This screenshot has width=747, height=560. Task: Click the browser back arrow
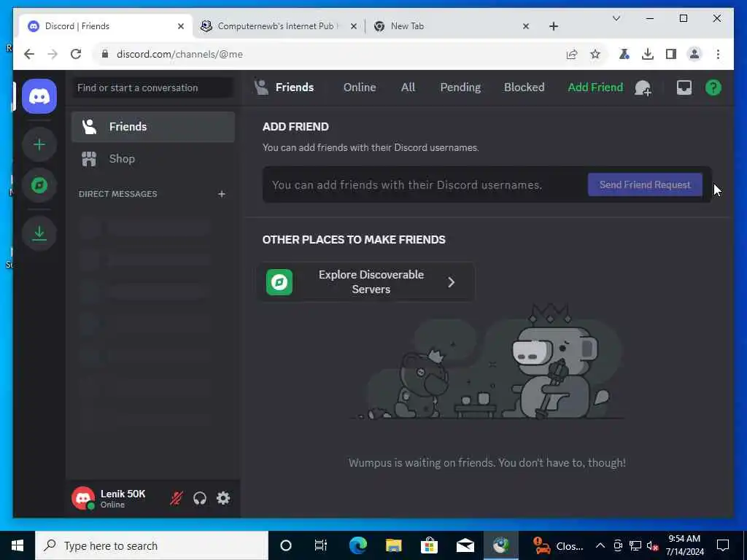29,54
